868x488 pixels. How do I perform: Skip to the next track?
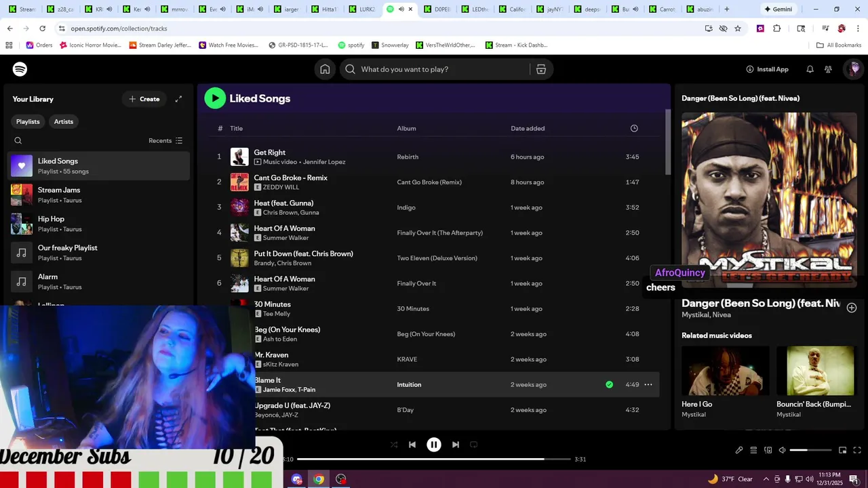point(456,445)
